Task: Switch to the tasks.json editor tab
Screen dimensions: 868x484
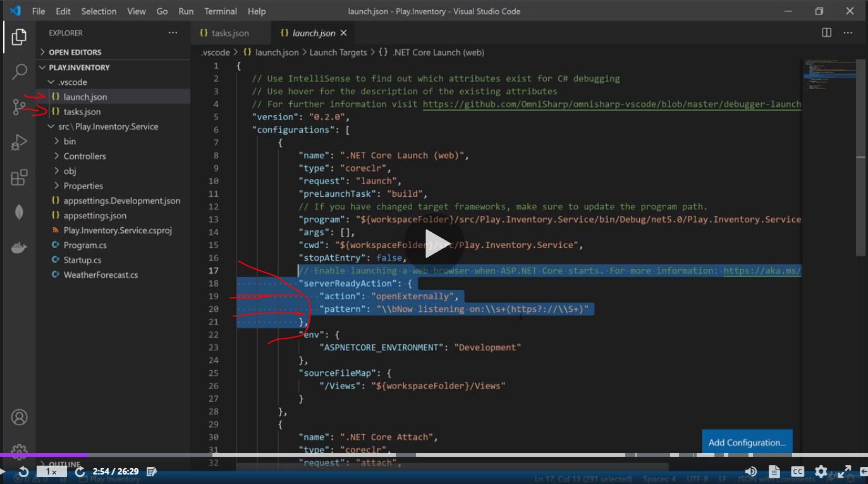Action: 230,33
